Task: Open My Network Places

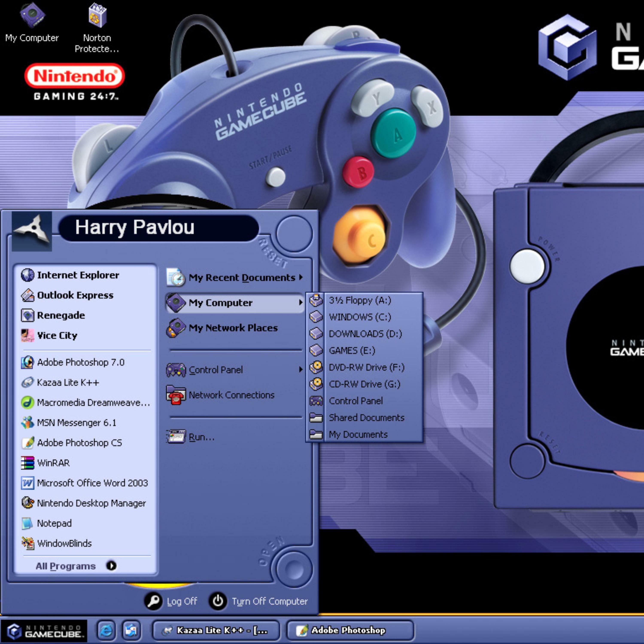Action: coord(222,328)
